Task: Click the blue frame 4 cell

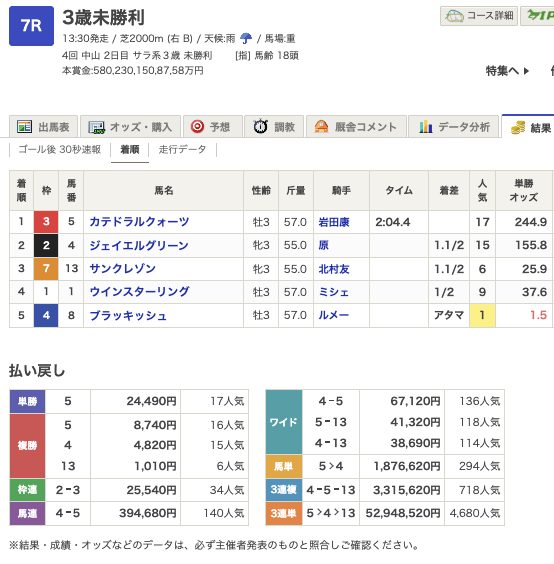Action: [46, 315]
